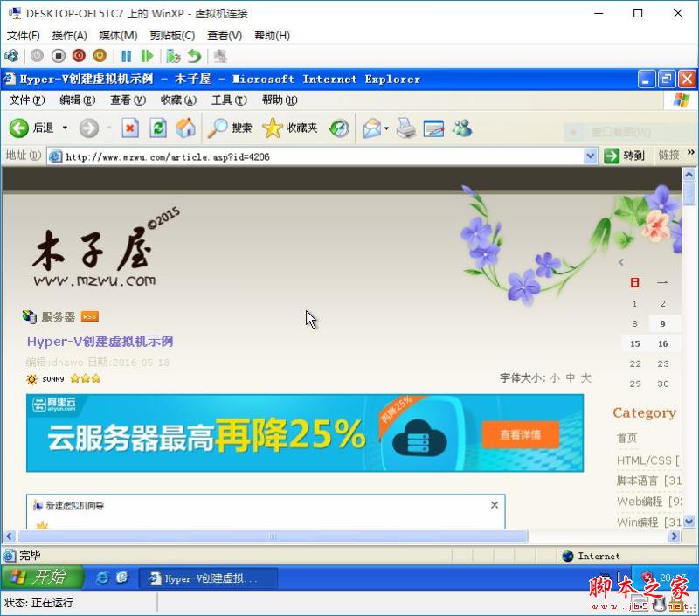
Task: Select calendar day 15
Action: point(635,343)
